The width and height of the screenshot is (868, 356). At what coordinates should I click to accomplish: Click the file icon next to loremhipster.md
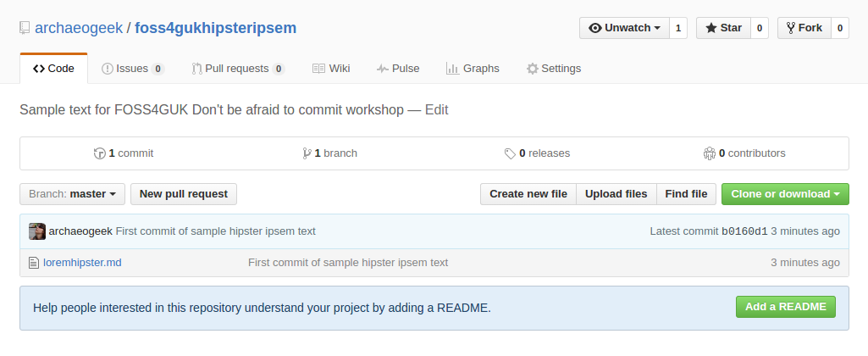[x=34, y=262]
